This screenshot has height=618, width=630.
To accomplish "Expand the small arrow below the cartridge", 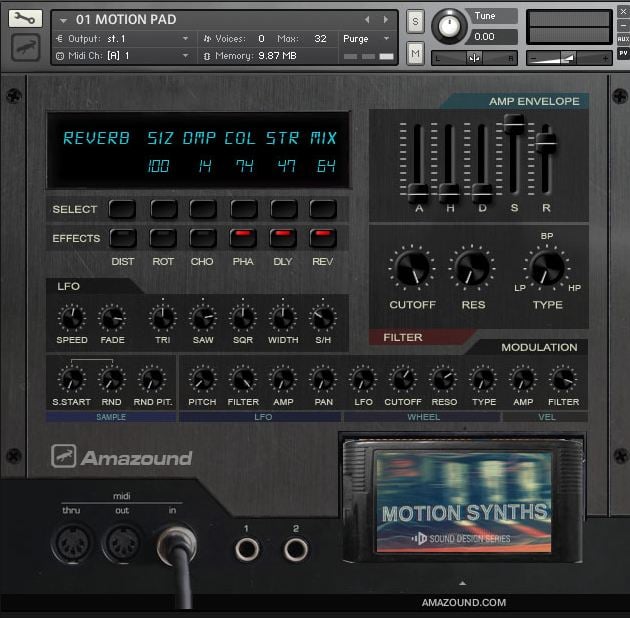I will tap(463, 583).
